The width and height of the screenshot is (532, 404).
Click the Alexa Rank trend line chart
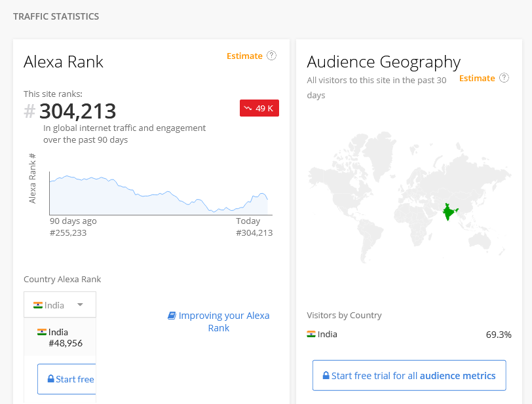pos(161,193)
